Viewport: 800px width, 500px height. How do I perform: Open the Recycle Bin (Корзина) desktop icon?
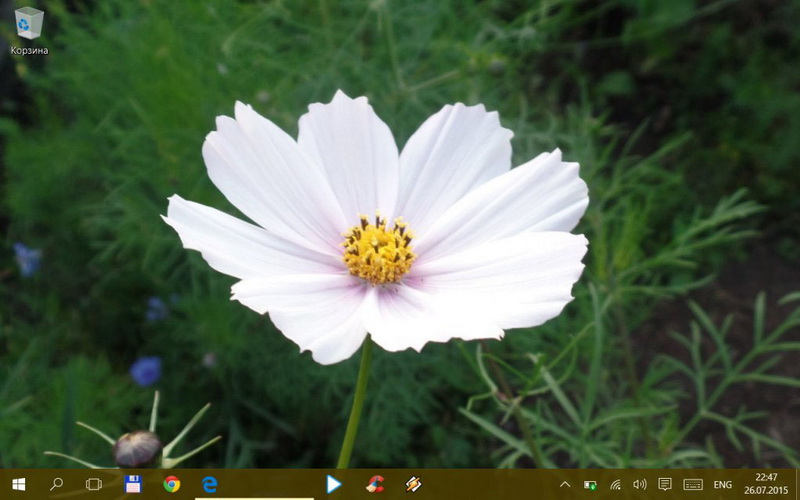tap(29, 31)
